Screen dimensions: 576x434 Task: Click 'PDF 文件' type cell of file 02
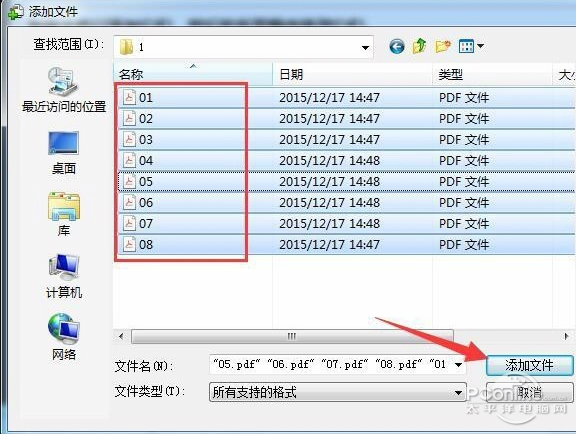464,118
